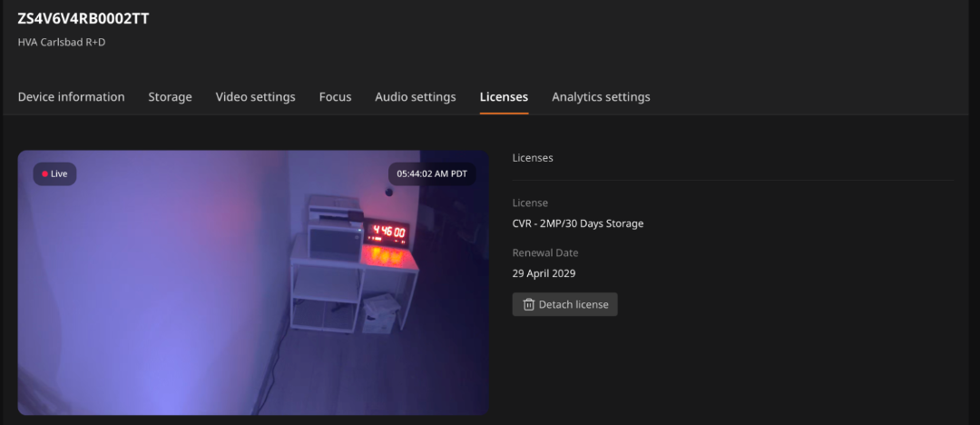Open the Device information tab

pyautogui.click(x=72, y=97)
